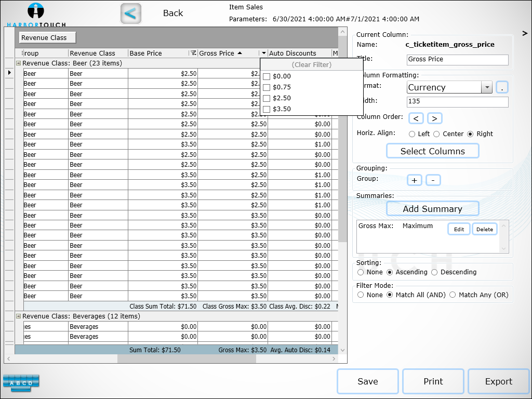The width and height of the screenshot is (532, 399).
Task: Open the Currency format dropdown
Action: coord(487,87)
